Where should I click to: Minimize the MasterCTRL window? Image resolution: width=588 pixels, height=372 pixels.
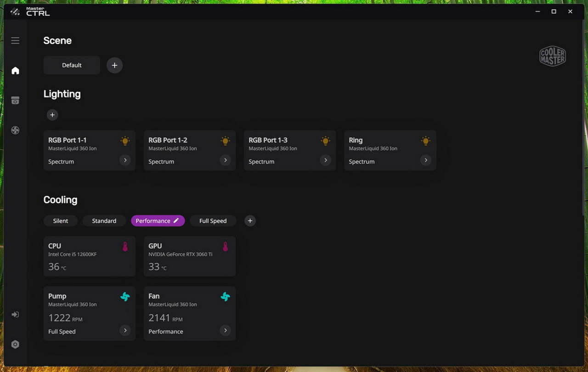click(x=538, y=11)
